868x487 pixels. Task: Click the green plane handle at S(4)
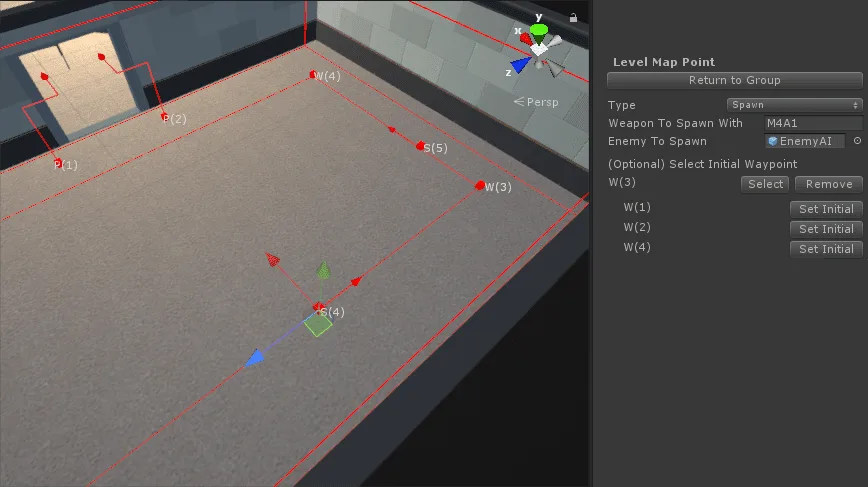click(x=318, y=324)
